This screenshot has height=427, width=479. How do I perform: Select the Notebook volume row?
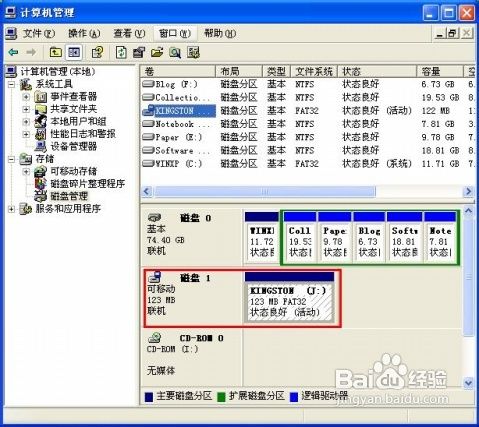(307, 124)
